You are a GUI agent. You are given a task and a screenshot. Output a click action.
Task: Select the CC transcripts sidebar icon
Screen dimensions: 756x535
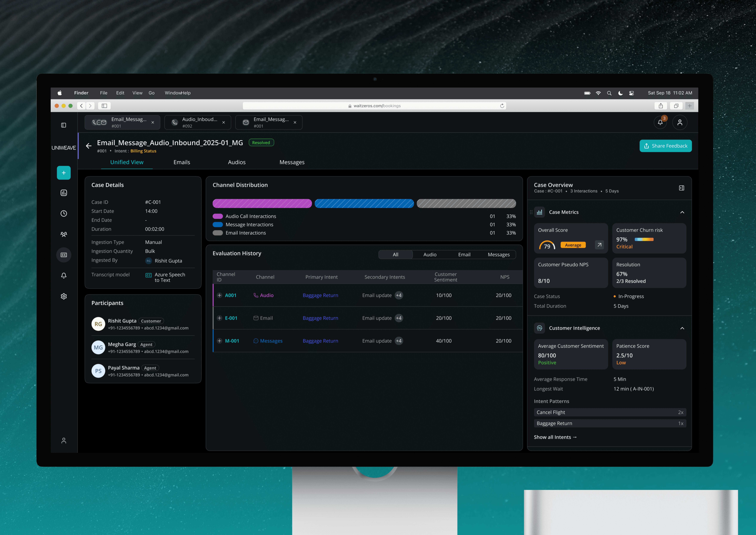click(x=64, y=255)
